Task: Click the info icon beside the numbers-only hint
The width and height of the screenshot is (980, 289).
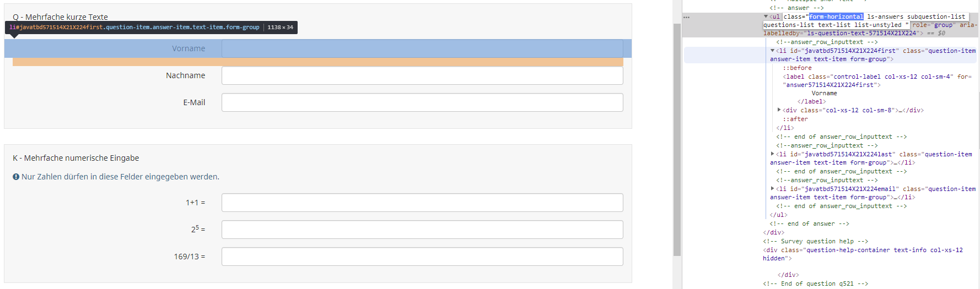Action: [16, 177]
